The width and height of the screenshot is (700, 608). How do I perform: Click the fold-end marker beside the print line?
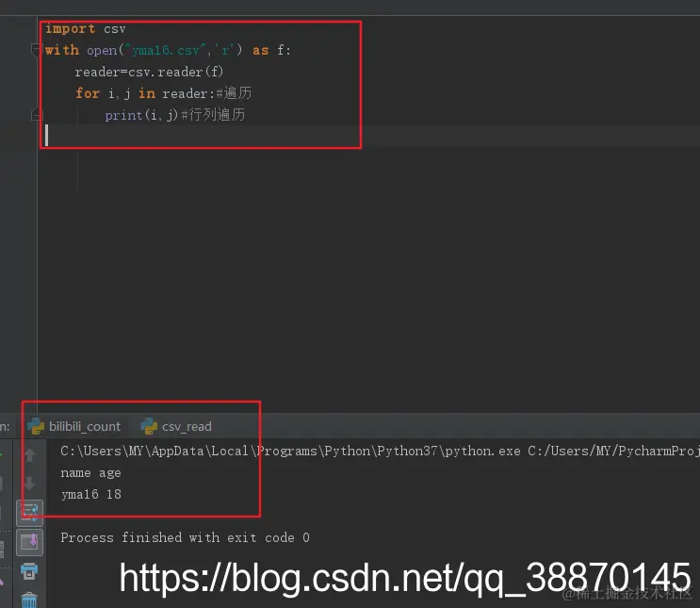[x=37, y=114]
